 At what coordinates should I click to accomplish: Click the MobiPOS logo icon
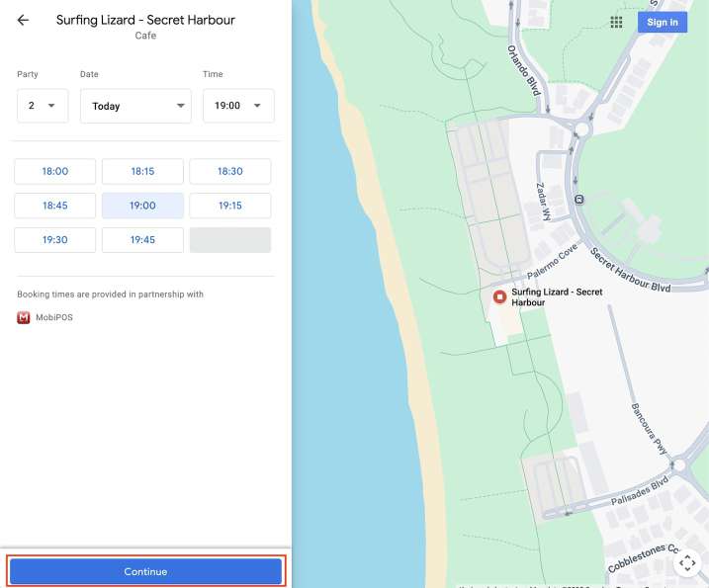pos(24,318)
